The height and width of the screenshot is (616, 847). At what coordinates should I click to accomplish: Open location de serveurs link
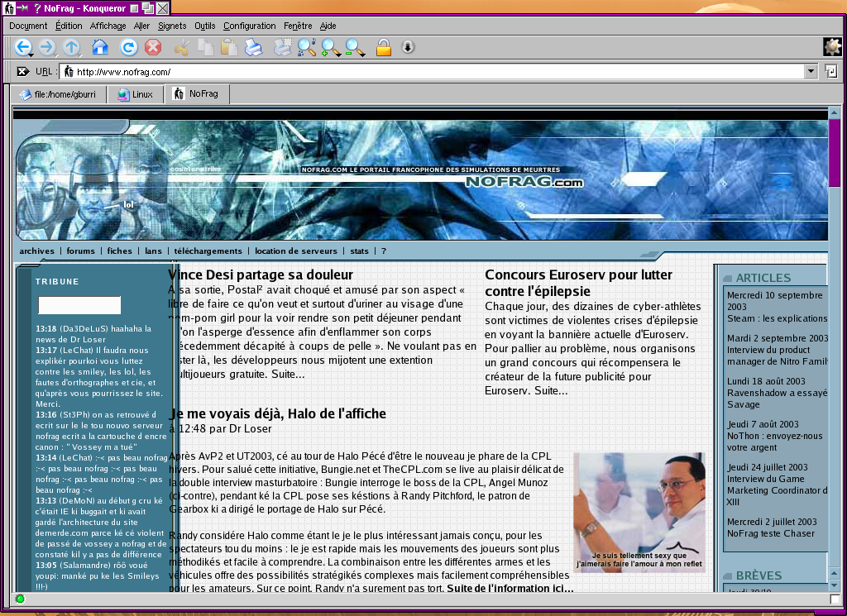(x=296, y=251)
